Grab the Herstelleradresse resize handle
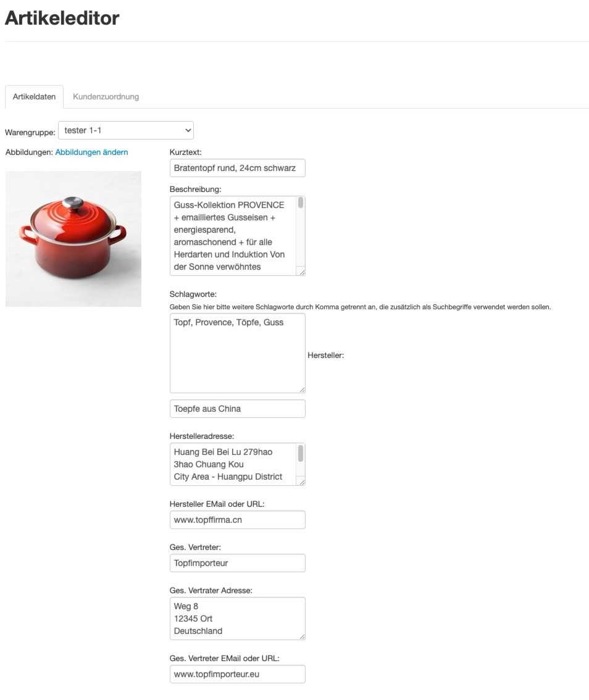Screen dimensions: 589x700 (302, 481)
